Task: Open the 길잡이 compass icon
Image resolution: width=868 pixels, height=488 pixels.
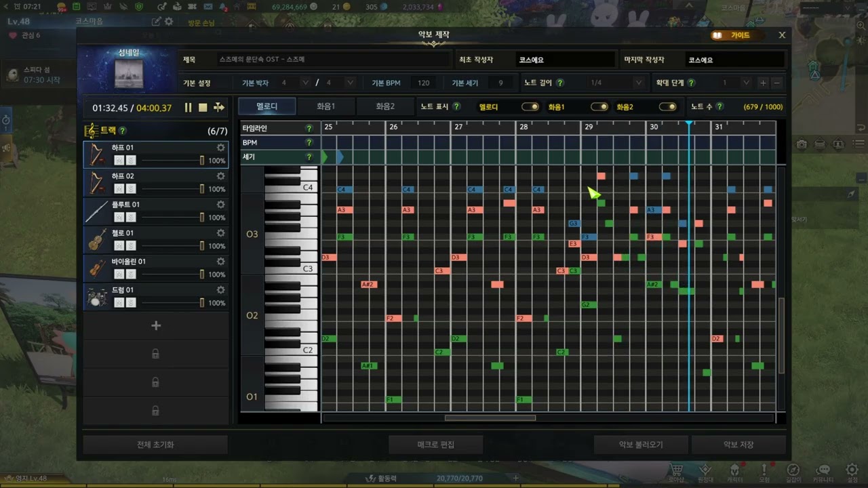Action: pyautogui.click(x=793, y=470)
